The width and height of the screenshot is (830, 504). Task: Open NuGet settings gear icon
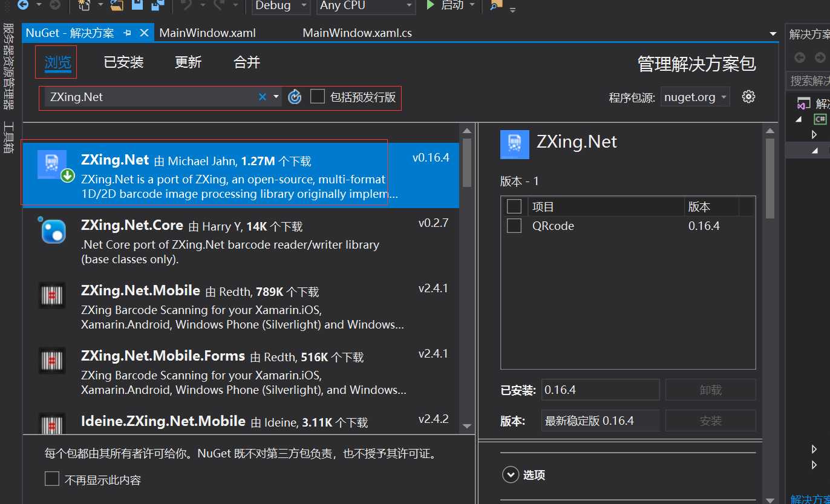pos(749,97)
